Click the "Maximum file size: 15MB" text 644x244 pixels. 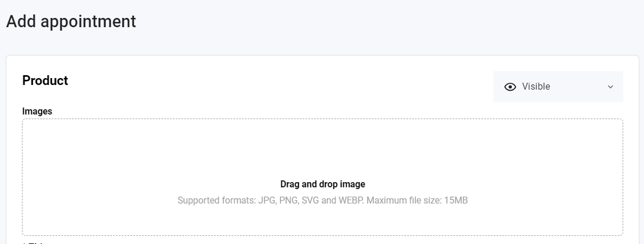(417, 201)
